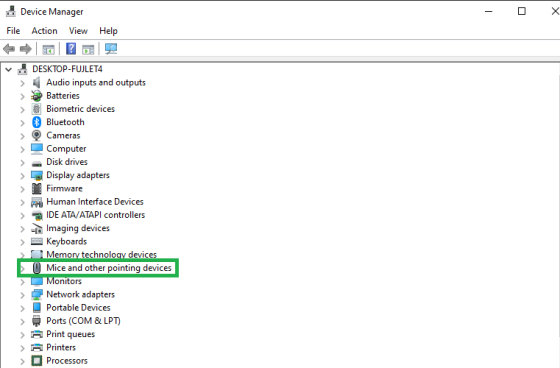560x368 pixels.
Task: Expand Audio inputs and outputs chevron
Action: (22, 83)
